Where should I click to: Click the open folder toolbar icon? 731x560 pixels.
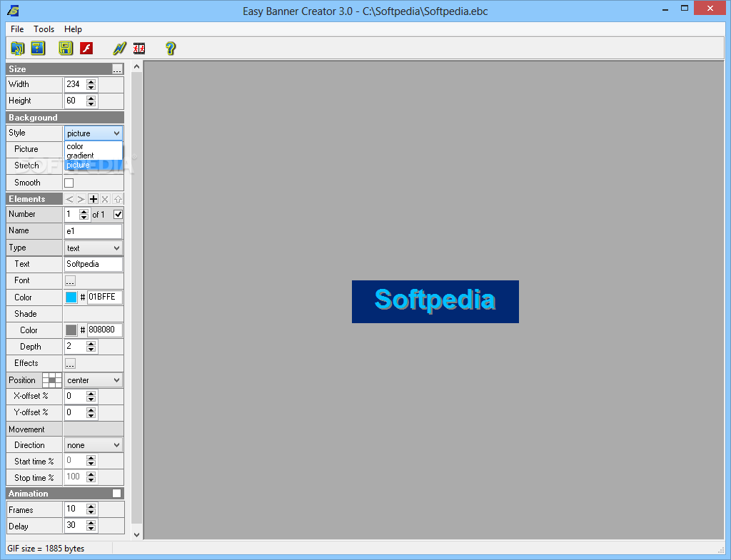17,48
